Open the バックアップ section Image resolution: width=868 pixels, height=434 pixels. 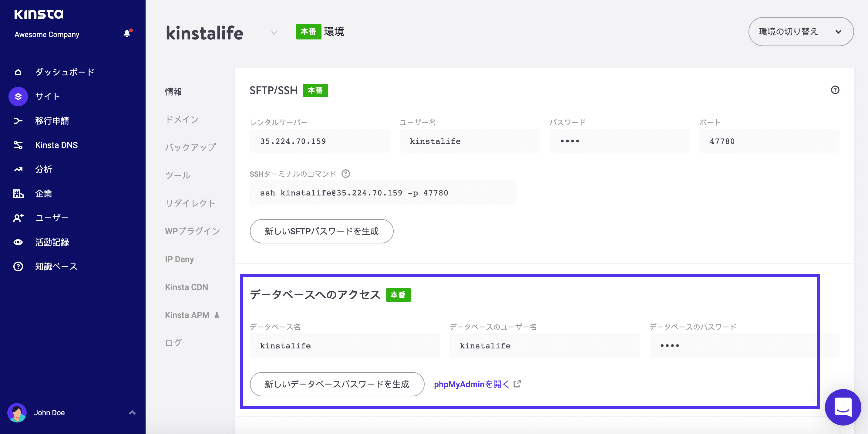(x=190, y=147)
